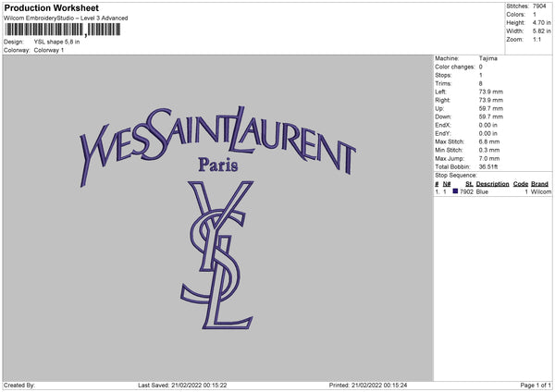Image resolution: width=555 pixels, height=392 pixels.
Task: Click design name 'YSL shape 5,8 in'
Action: point(56,42)
